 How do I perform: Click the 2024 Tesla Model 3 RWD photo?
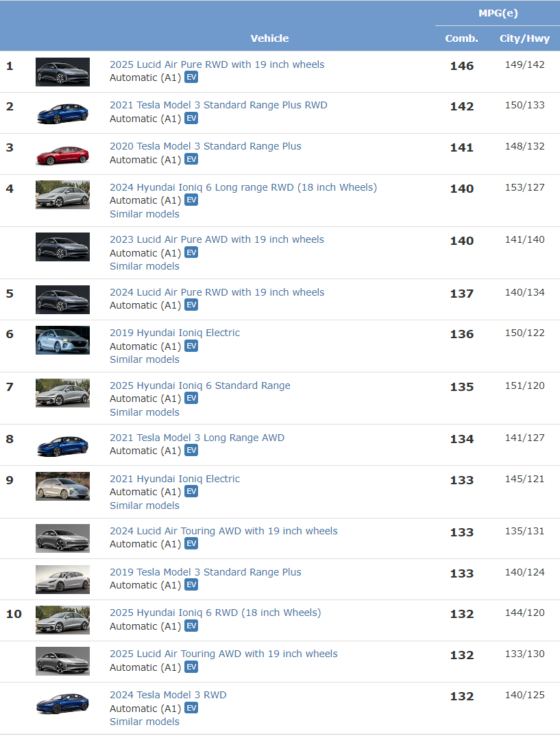[x=62, y=702]
